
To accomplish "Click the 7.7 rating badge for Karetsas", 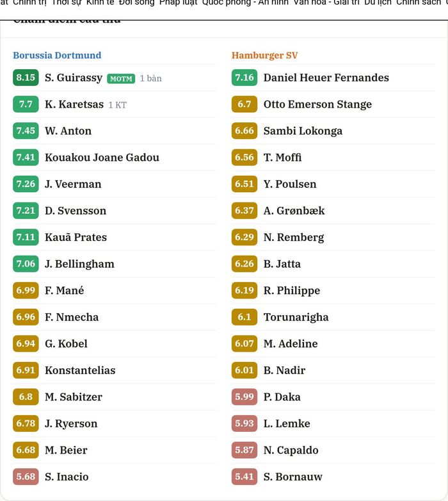I will [x=26, y=104].
